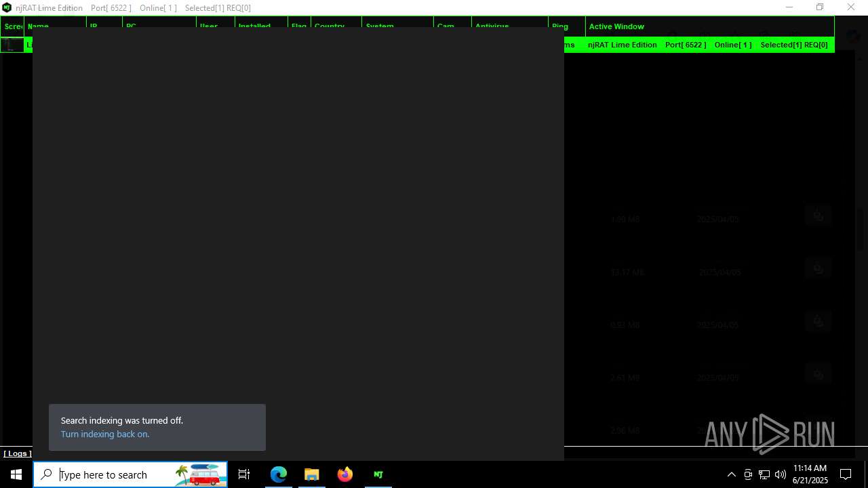Open File Explorer from the taskbar
Image resolution: width=868 pixels, height=488 pixels.
pyautogui.click(x=312, y=474)
